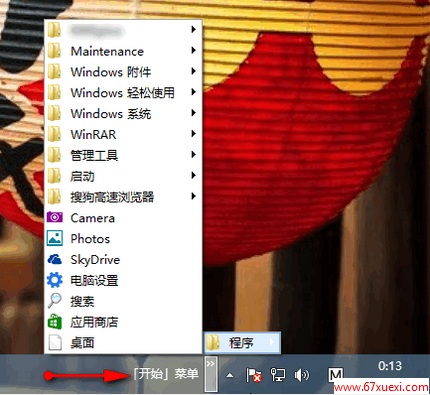Click the 程序 folder icon
The width and height of the screenshot is (430, 395).
(213, 343)
